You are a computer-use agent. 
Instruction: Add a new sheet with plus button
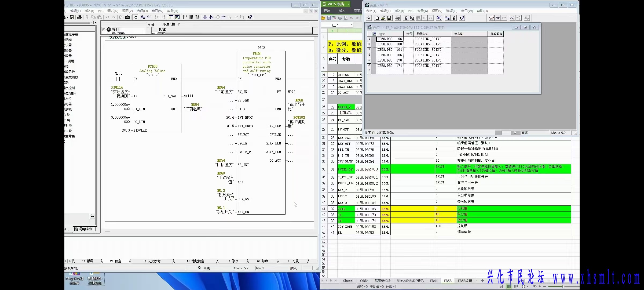tap(482, 281)
